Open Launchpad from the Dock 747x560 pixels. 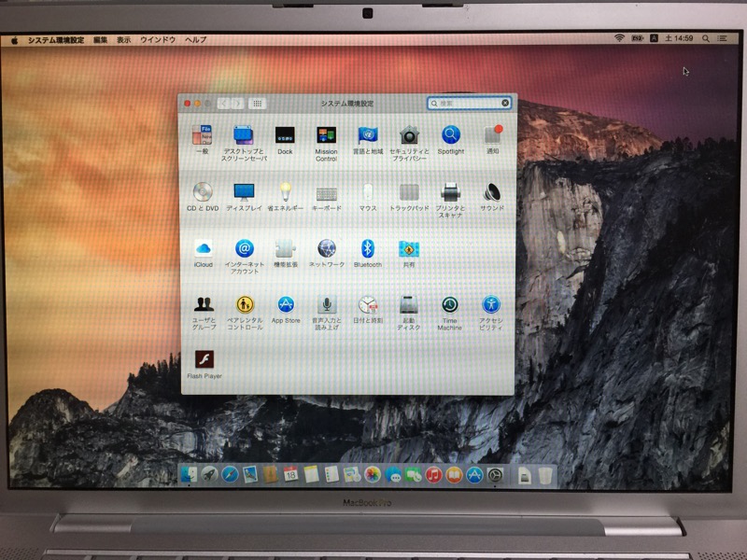pyautogui.click(x=209, y=475)
